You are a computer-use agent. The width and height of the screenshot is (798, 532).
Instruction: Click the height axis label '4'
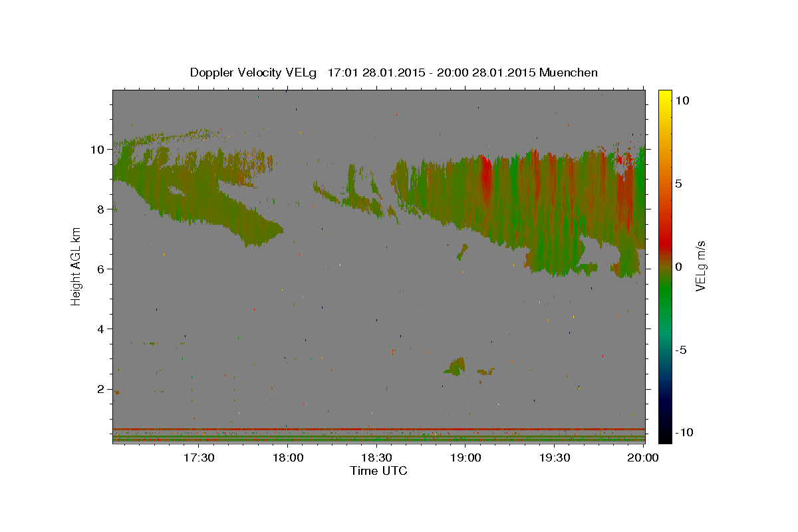(101, 329)
